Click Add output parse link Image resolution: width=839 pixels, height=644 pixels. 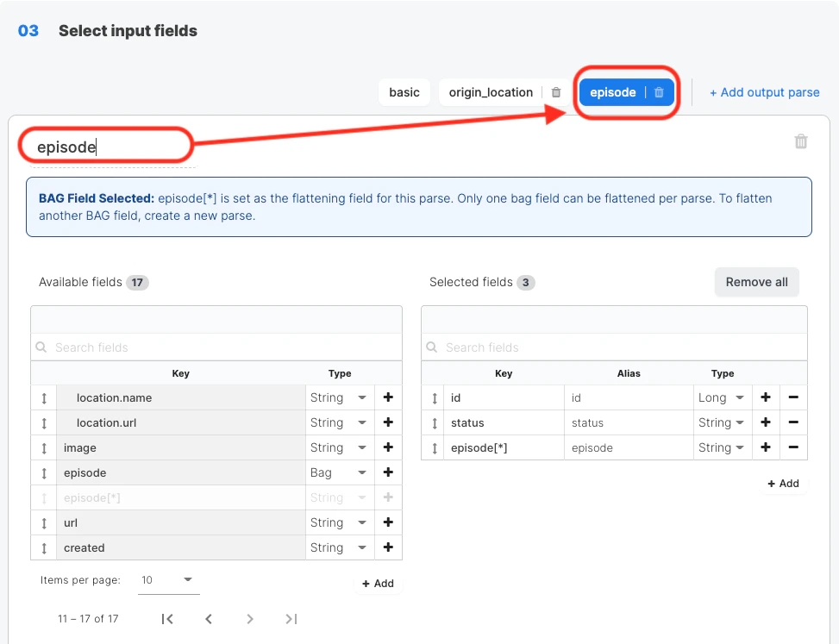point(764,92)
